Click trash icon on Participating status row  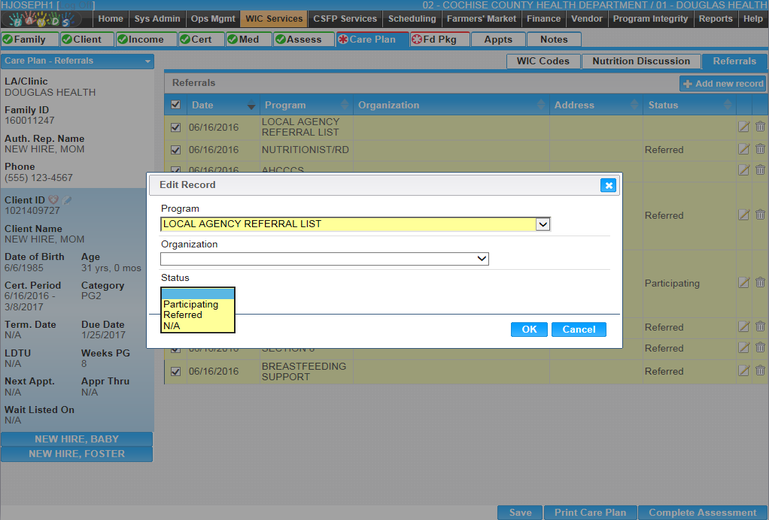point(760,283)
